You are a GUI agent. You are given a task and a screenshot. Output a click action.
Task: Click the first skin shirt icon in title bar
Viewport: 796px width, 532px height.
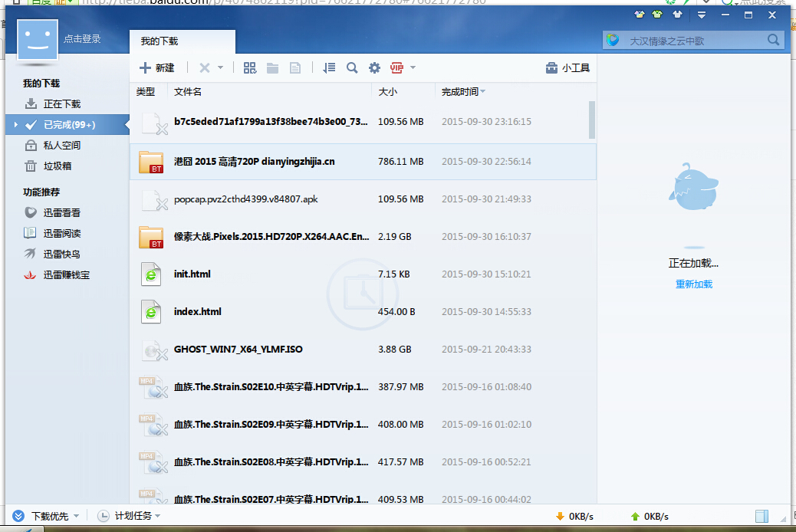pyautogui.click(x=640, y=15)
